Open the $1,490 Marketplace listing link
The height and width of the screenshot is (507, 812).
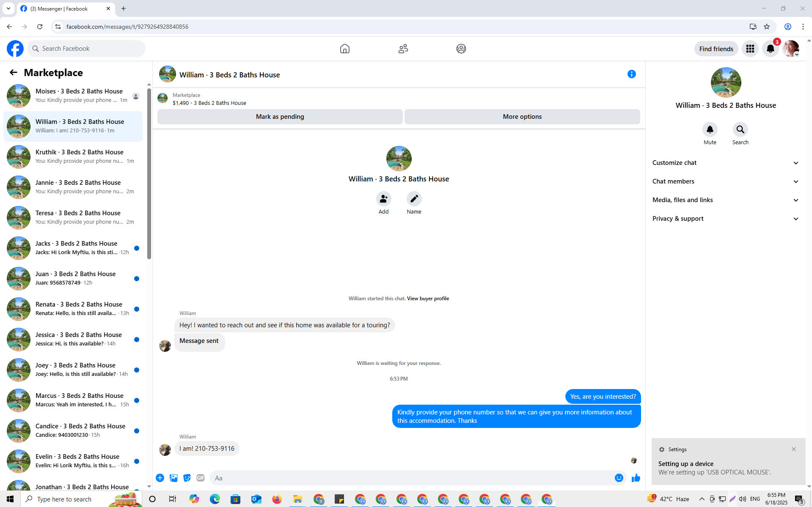(x=209, y=103)
